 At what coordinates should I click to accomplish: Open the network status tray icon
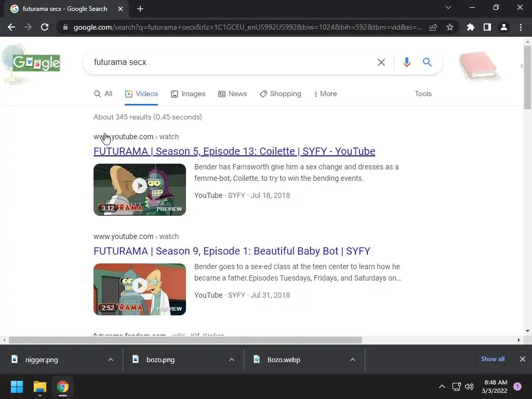pos(456,387)
